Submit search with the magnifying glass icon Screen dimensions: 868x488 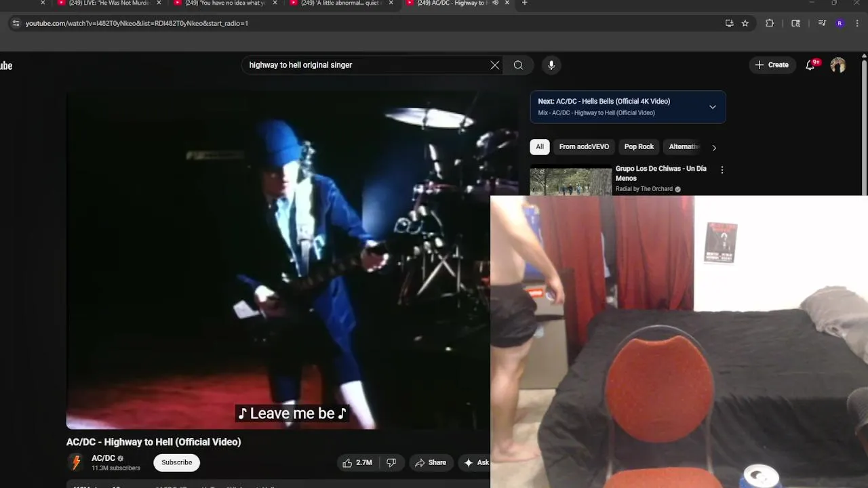[x=518, y=65]
